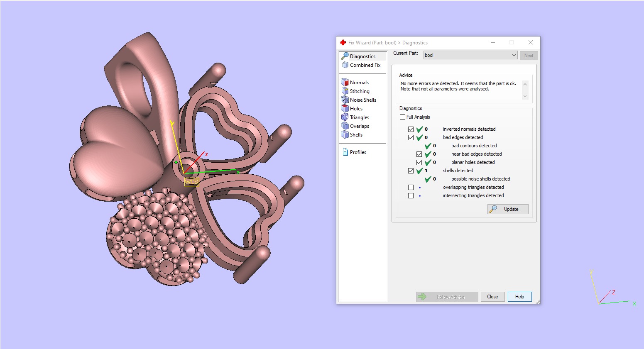Uncheck near bad edges detected checkbox

pos(419,154)
